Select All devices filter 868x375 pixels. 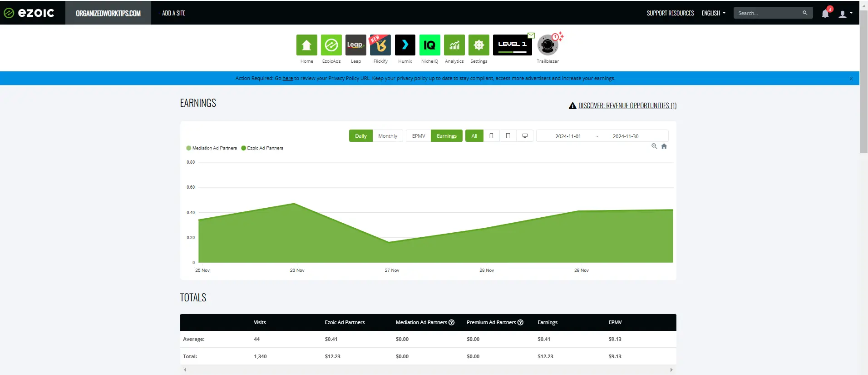tap(474, 136)
